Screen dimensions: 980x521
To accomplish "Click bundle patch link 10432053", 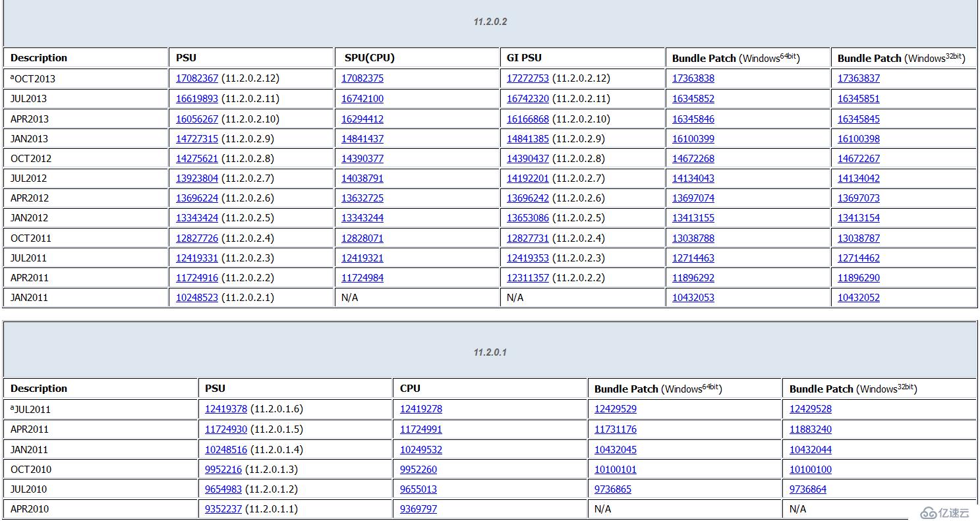I will [693, 298].
